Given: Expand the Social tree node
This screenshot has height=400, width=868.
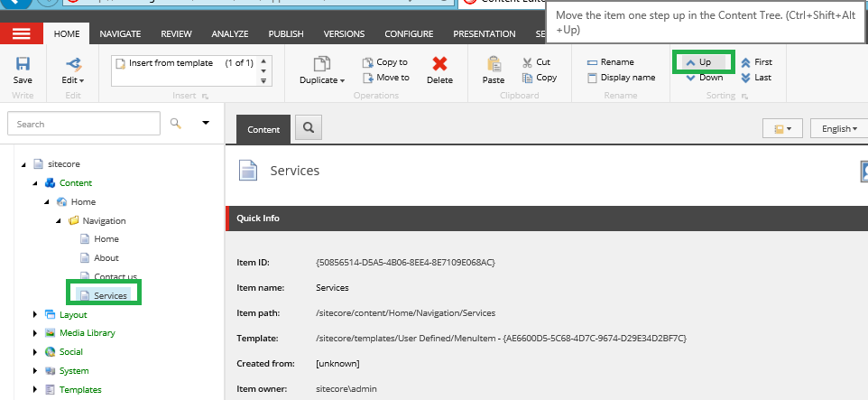Looking at the screenshot, I should tap(35, 352).
